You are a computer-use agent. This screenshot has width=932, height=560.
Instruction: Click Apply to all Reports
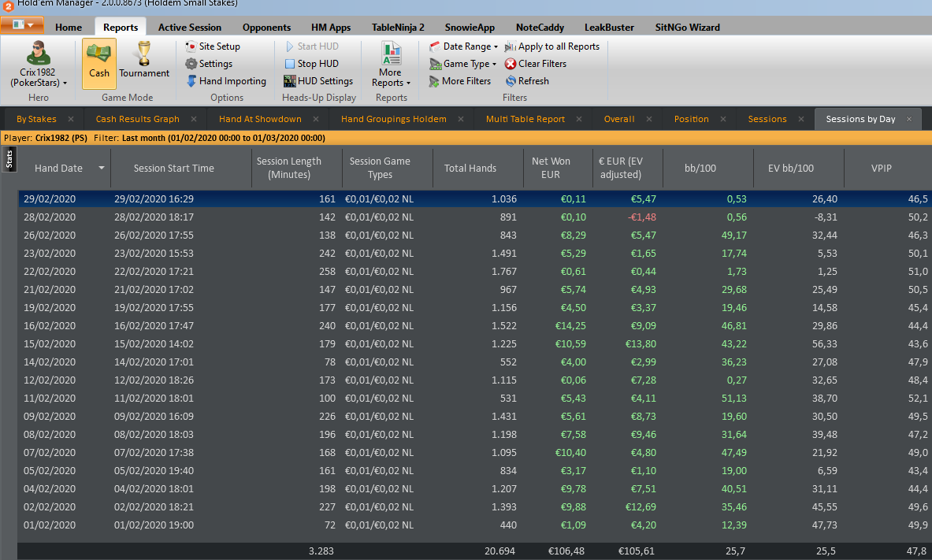(x=552, y=46)
